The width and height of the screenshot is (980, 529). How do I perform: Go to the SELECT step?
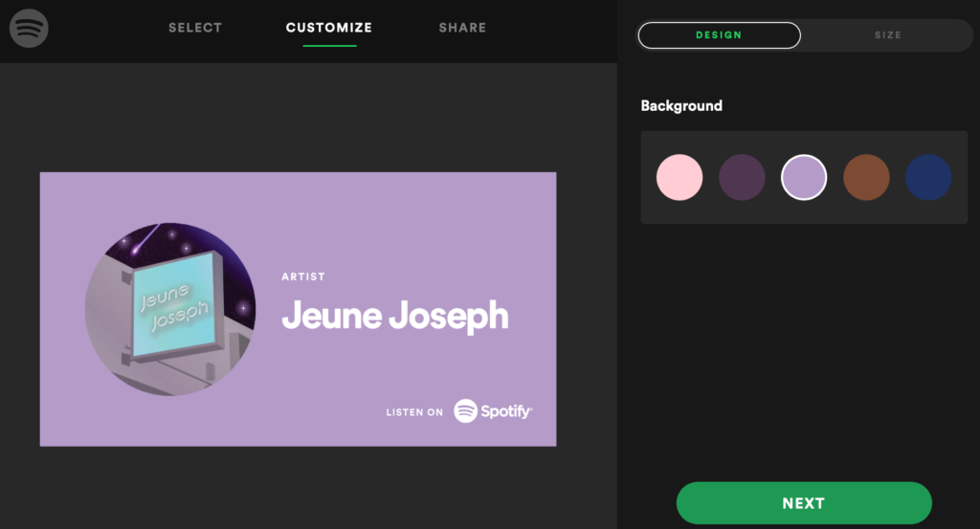pos(195,28)
